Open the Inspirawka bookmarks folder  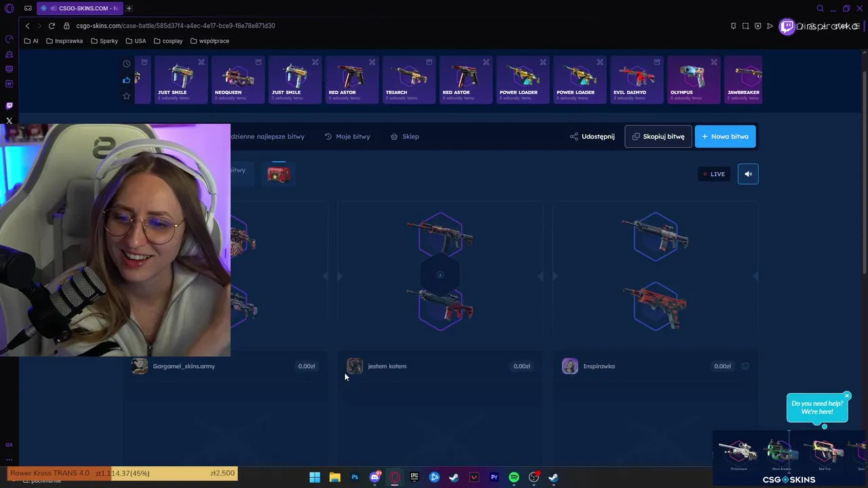64,41
